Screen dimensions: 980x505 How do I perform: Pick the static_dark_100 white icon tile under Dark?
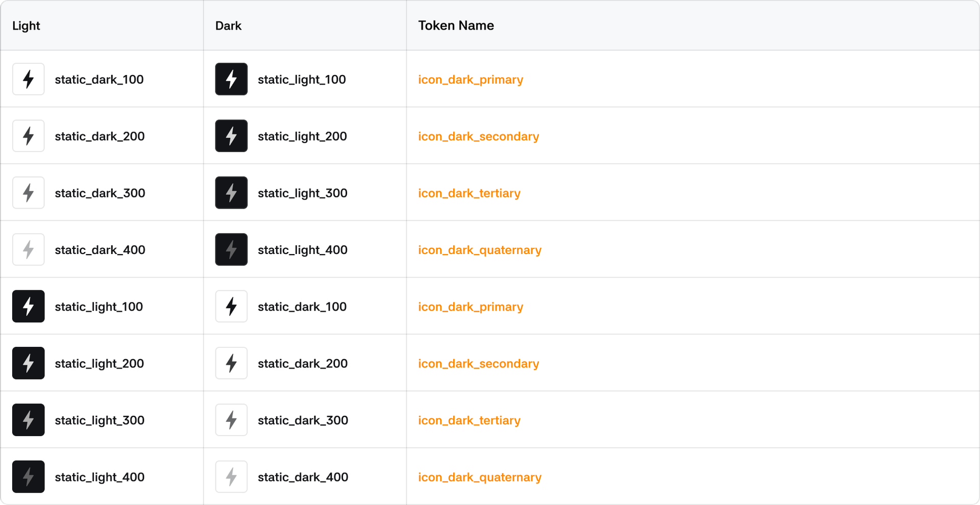click(231, 307)
